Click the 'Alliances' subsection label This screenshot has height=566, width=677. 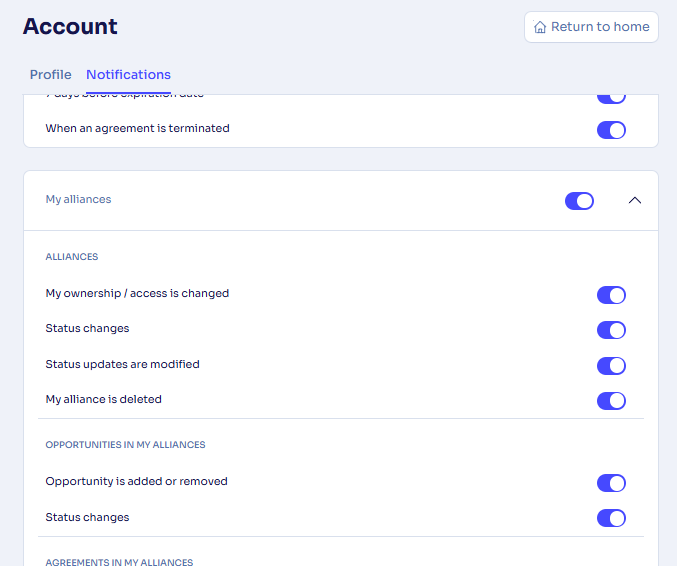[x=72, y=257]
